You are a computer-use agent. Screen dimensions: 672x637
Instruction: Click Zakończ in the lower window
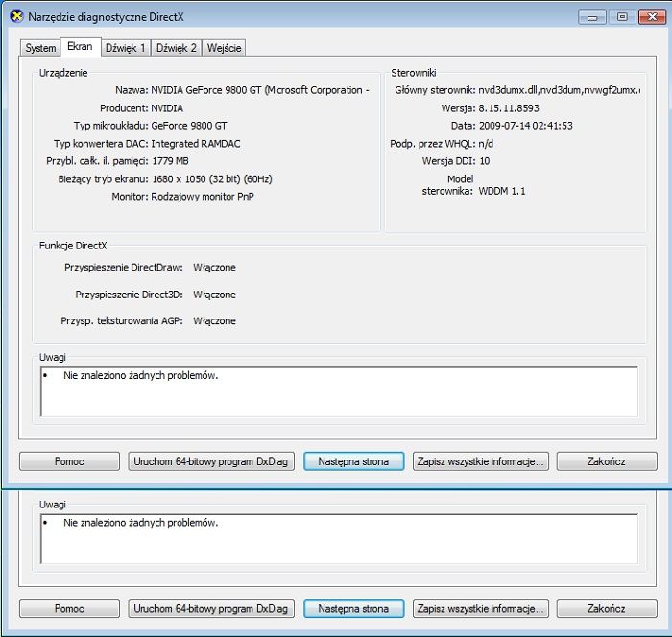coord(607,608)
